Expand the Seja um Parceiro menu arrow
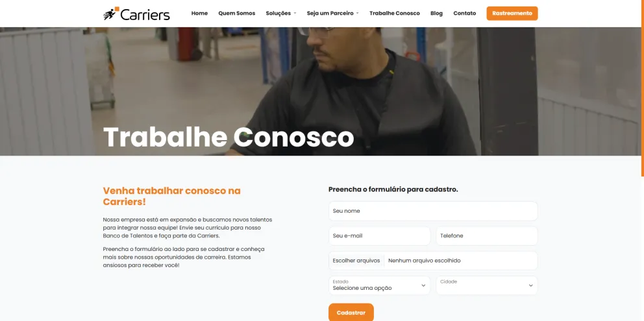This screenshot has height=321, width=644. pos(357,14)
